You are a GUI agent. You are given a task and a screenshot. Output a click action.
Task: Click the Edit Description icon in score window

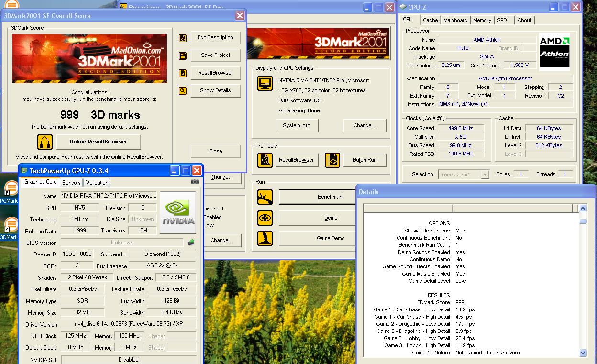183,38
